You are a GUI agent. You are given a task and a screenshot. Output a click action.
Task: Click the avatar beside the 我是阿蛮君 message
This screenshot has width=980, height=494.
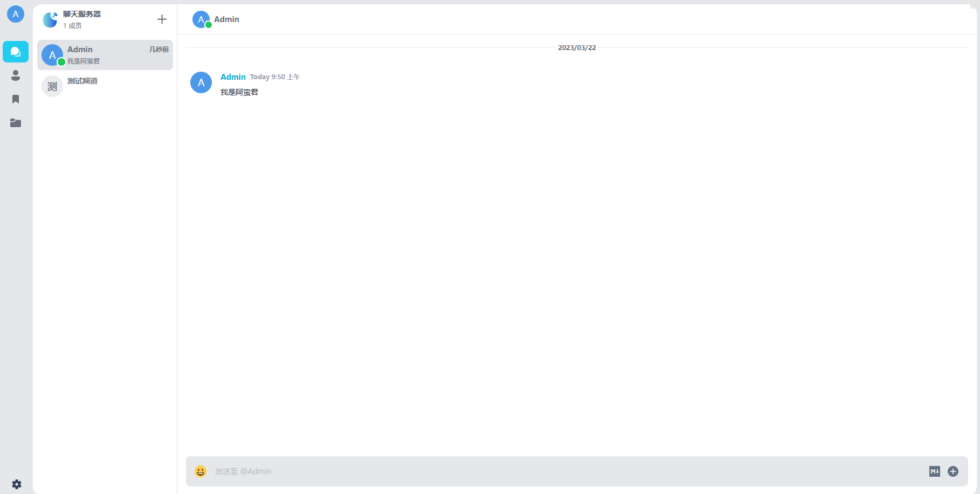pos(201,82)
